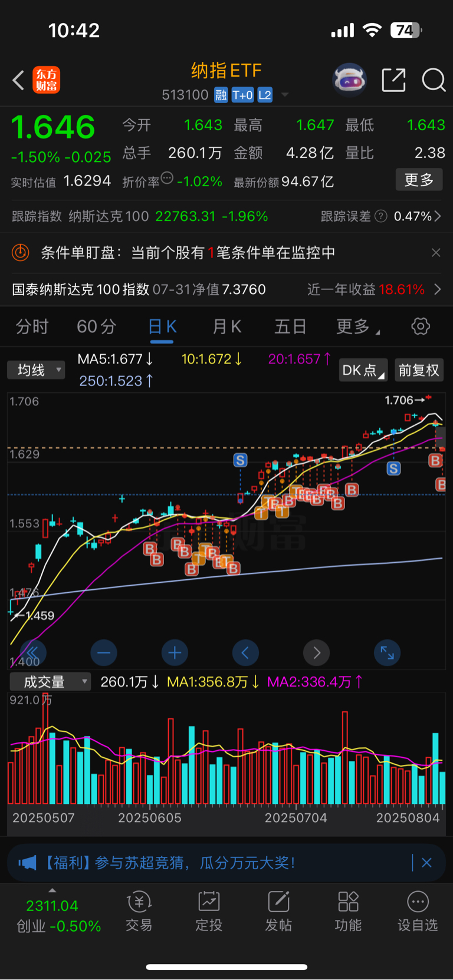Tap the 实时估值 1.6294 value
453x980 pixels.
pos(87,181)
